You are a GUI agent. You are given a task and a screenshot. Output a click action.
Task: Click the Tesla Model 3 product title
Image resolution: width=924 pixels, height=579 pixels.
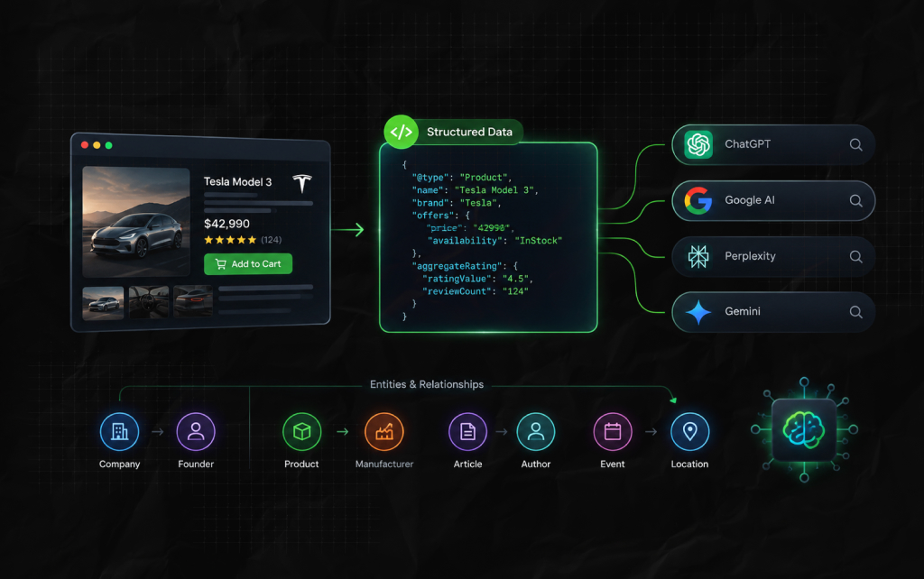tap(238, 182)
